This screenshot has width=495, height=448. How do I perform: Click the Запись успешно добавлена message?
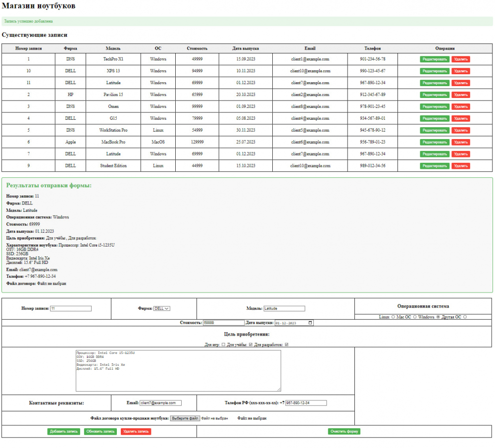(28, 21)
